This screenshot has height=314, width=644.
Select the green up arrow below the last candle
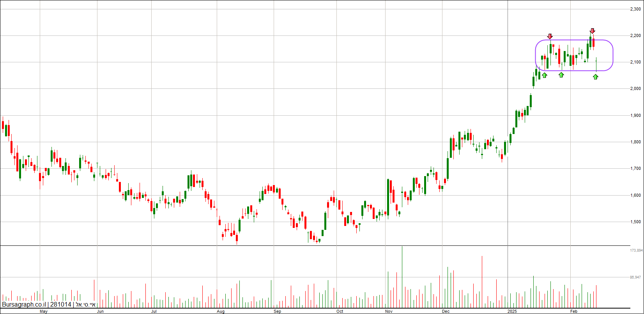(595, 77)
